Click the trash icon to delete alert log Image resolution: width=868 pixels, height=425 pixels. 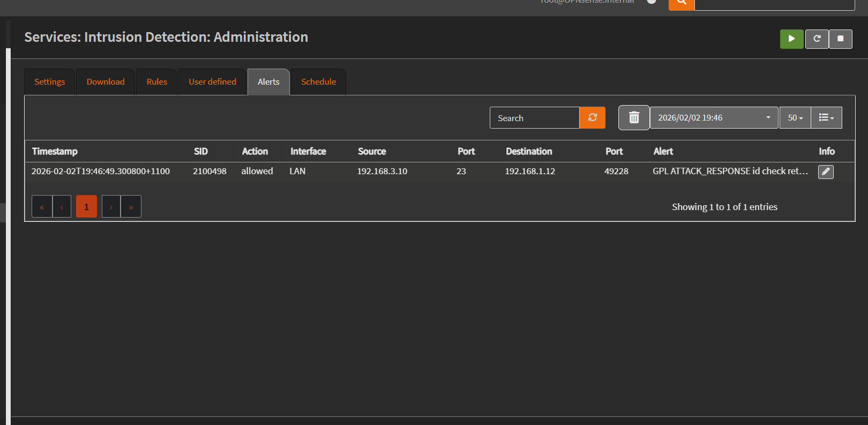click(634, 118)
